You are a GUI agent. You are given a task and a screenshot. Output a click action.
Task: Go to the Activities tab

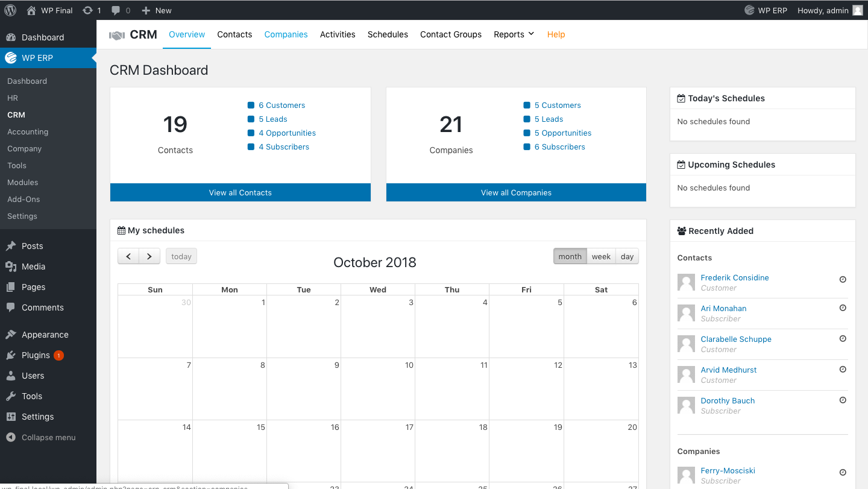coord(338,34)
